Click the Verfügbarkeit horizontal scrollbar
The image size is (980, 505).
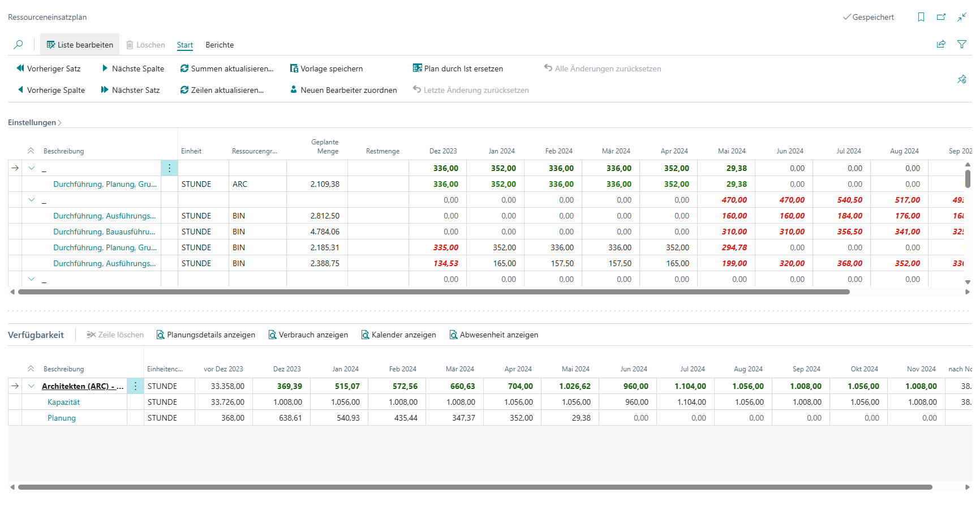pyautogui.click(x=475, y=487)
